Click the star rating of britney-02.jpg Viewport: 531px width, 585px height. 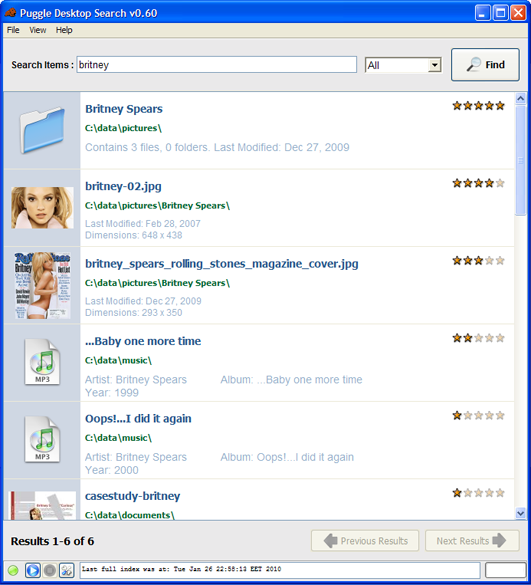(478, 183)
